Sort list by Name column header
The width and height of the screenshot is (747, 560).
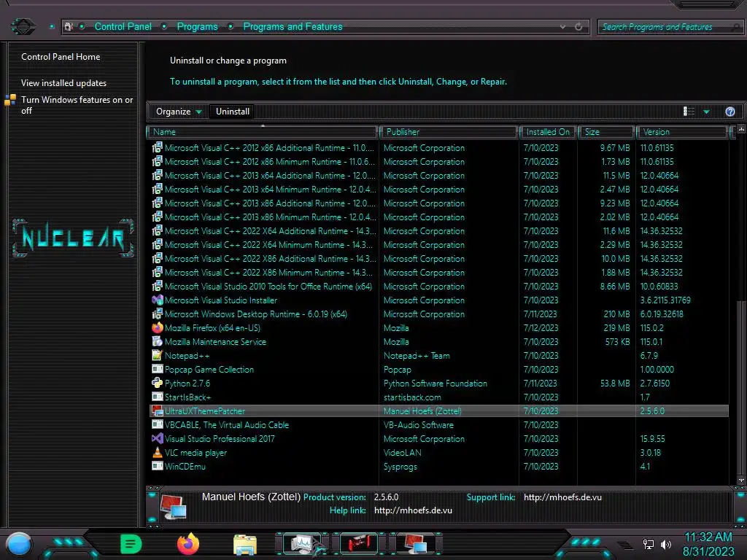click(263, 132)
